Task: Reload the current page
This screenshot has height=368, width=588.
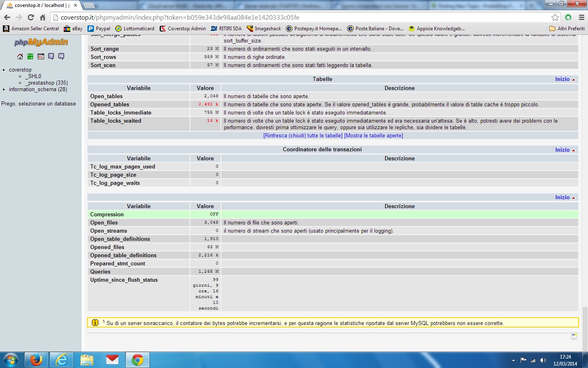Action: 31,18
